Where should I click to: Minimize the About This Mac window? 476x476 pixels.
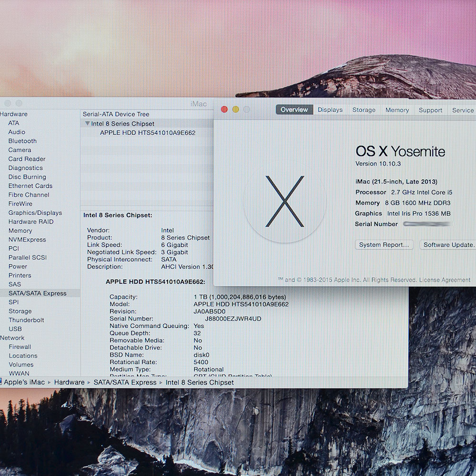pos(236,109)
